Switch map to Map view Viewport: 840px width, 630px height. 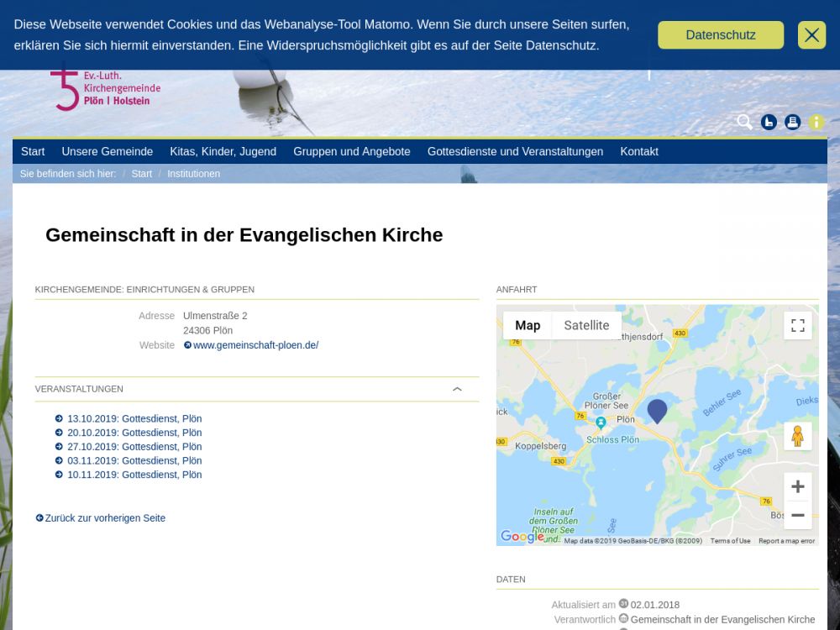coord(528,326)
